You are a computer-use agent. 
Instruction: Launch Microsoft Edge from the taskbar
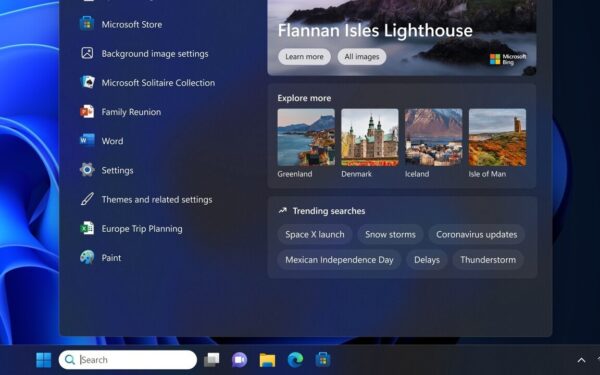pos(295,360)
